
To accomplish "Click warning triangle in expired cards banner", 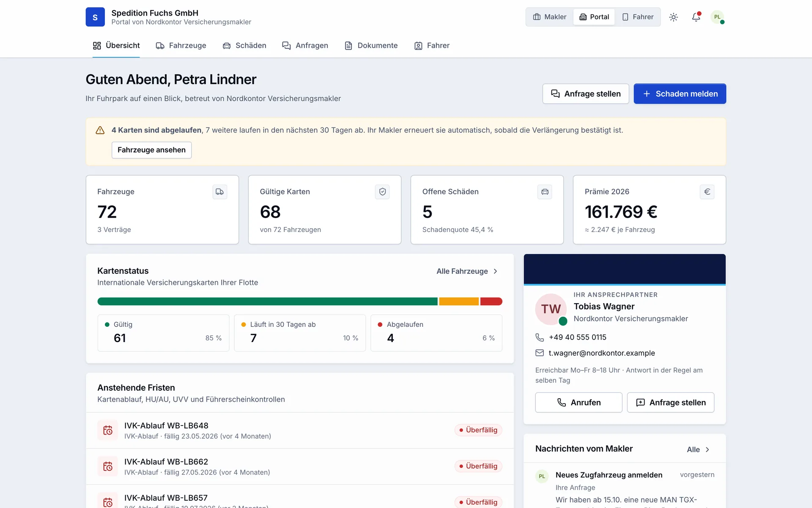I will tap(100, 130).
